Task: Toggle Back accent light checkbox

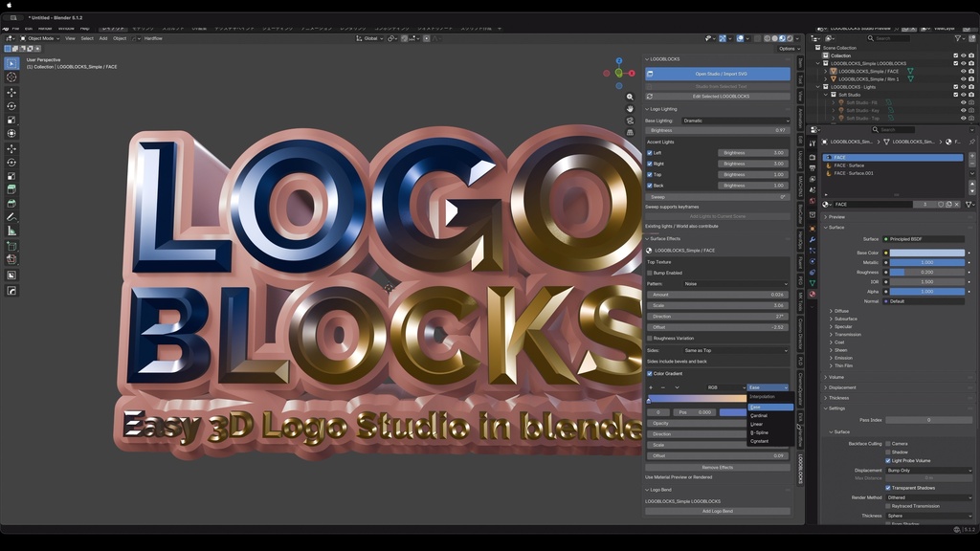Action: coord(650,186)
